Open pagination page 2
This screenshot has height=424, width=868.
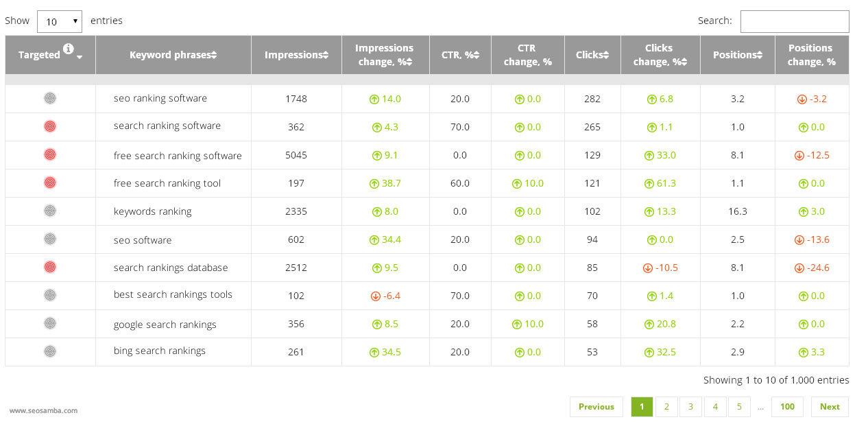click(666, 407)
